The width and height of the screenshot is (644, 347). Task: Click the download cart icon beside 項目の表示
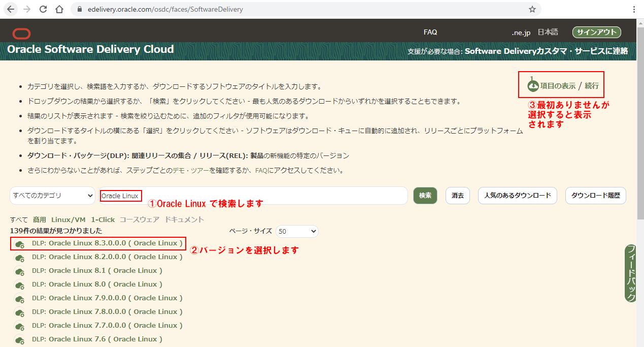click(x=532, y=85)
